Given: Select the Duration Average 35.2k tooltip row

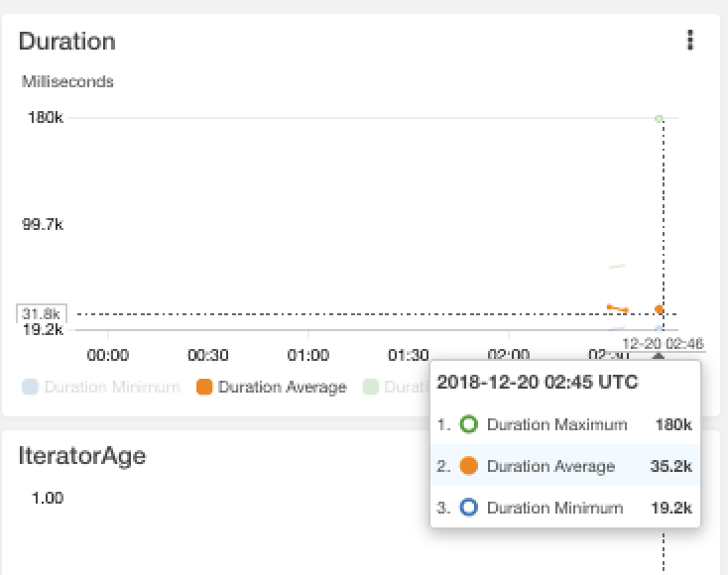Looking at the screenshot, I should point(563,466).
